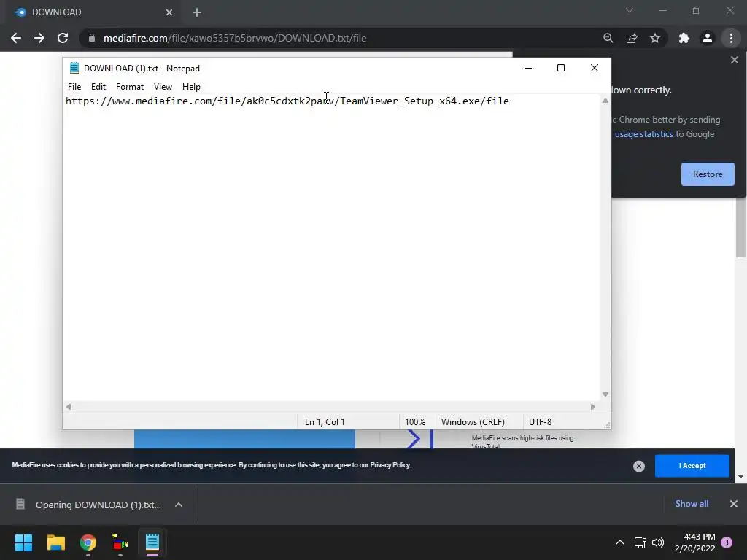Go forward in Chrome browser
Image resolution: width=747 pixels, height=560 pixels.
tap(39, 38)
